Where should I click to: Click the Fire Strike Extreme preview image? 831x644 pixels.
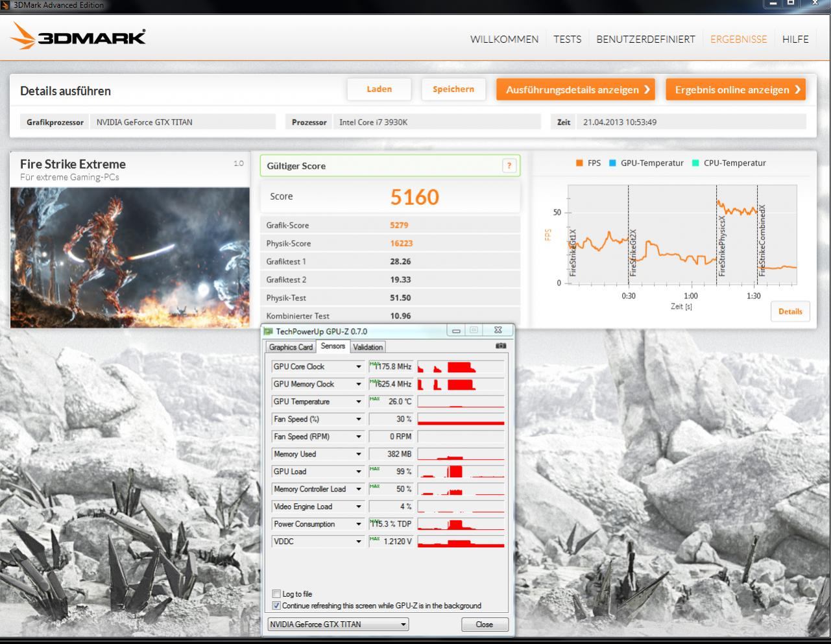[x=130, y=257]
